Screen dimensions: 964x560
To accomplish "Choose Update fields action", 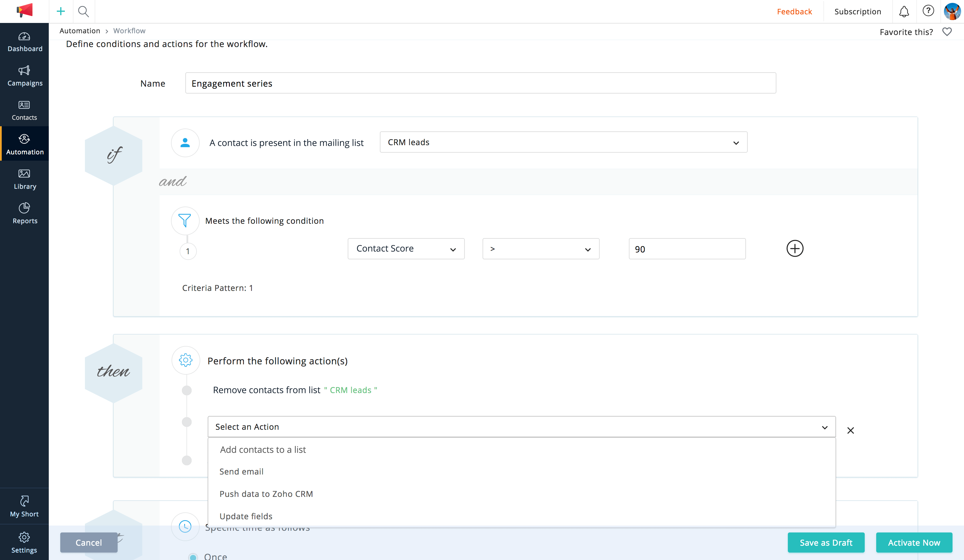I will (522, 516).
